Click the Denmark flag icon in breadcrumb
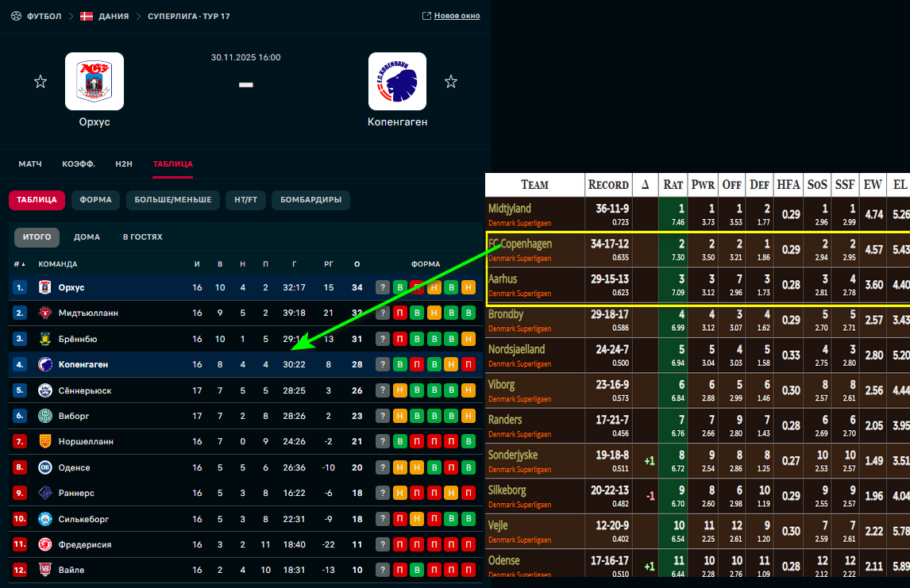 [87, 16]
